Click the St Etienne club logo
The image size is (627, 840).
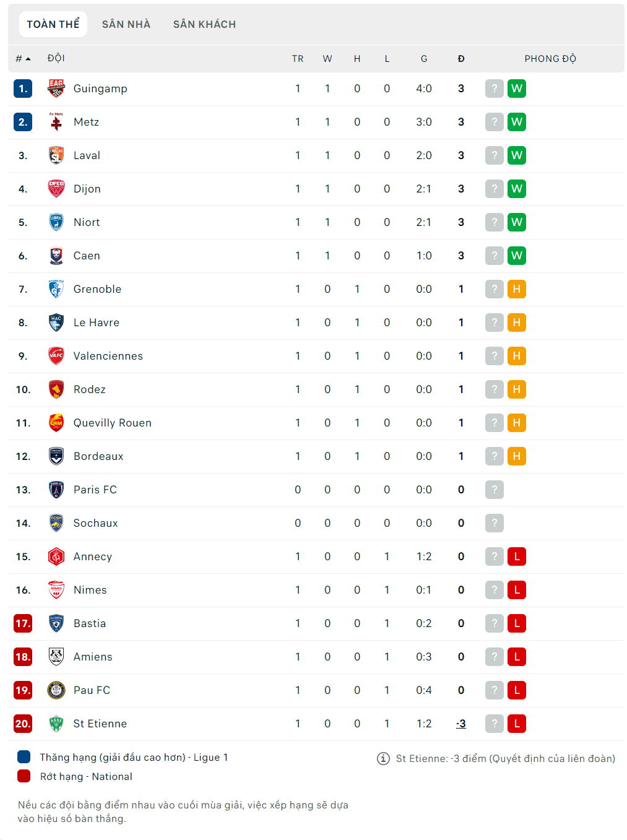(x=56, y=724)
